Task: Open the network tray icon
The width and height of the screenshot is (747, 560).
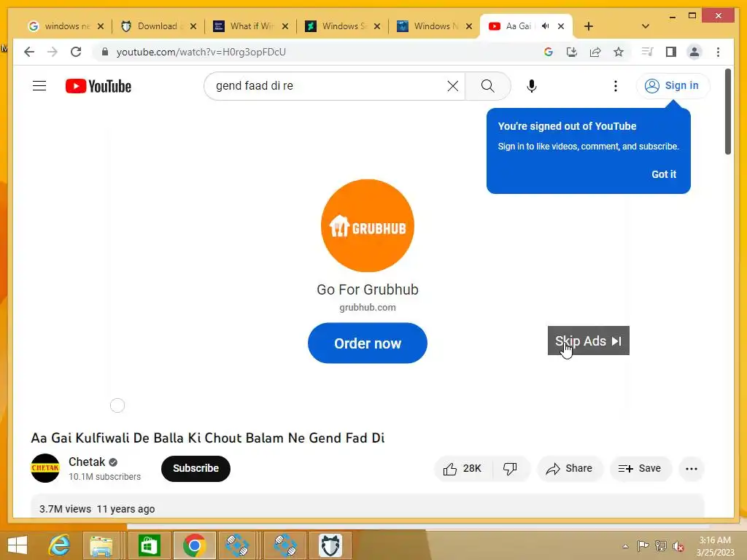Action: pyautogui.click(x=661, y=545)
